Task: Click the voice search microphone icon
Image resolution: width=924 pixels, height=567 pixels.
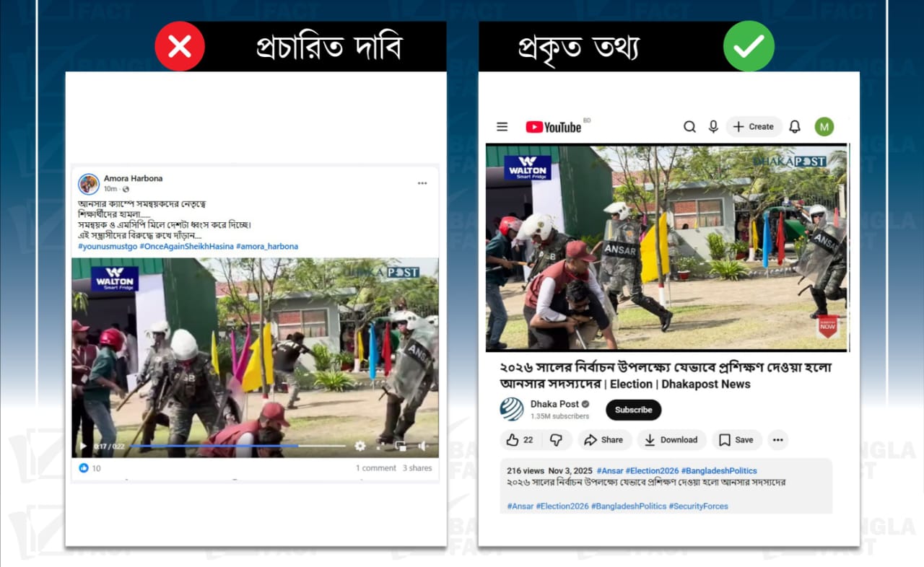Action: [x=713, y=127]
